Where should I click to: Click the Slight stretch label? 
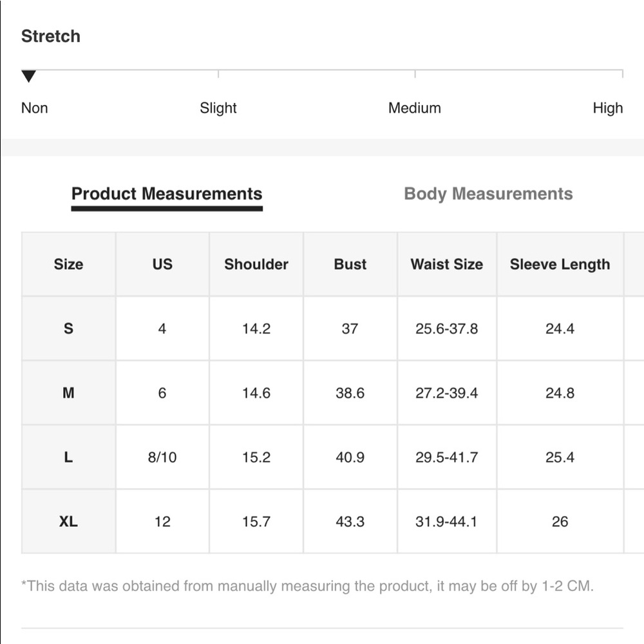pyautogui.click(x=218, y=108)
